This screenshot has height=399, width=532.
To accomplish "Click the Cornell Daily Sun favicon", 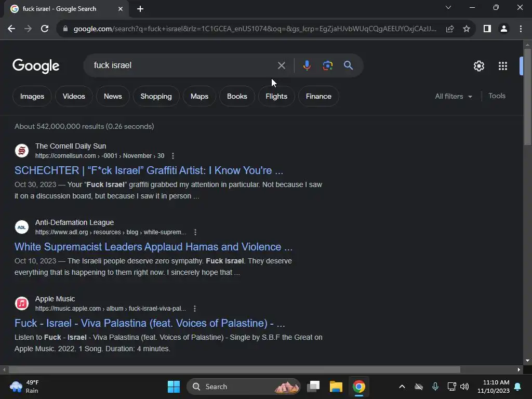I will click(22, 151).
